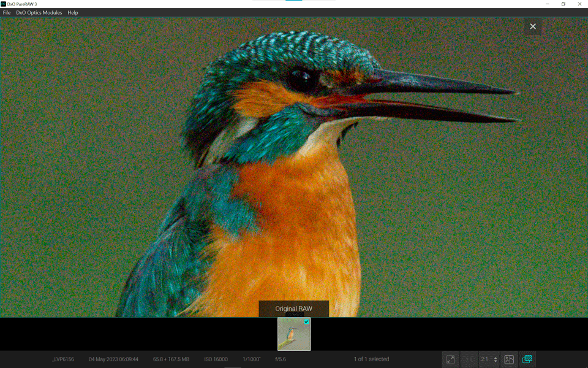588x368 pixels.
Task: Enable split side-by-side compare view
Action: click(509, 359)
